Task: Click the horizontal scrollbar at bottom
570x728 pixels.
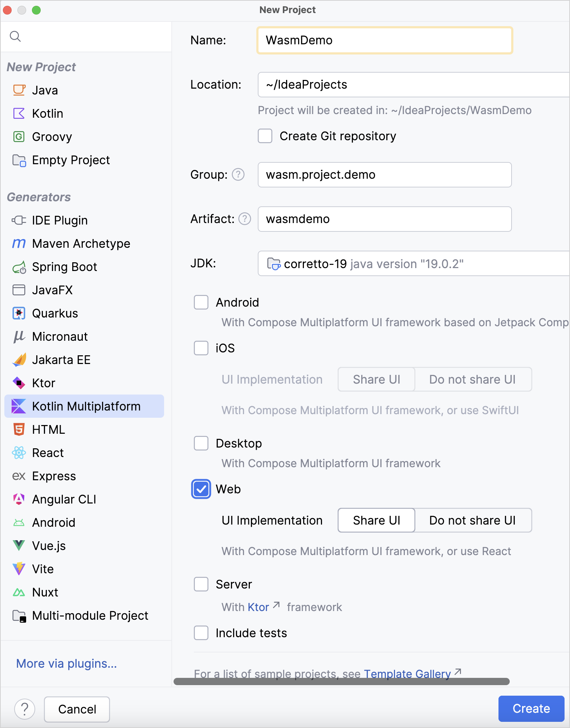Action: coord(341,682)
